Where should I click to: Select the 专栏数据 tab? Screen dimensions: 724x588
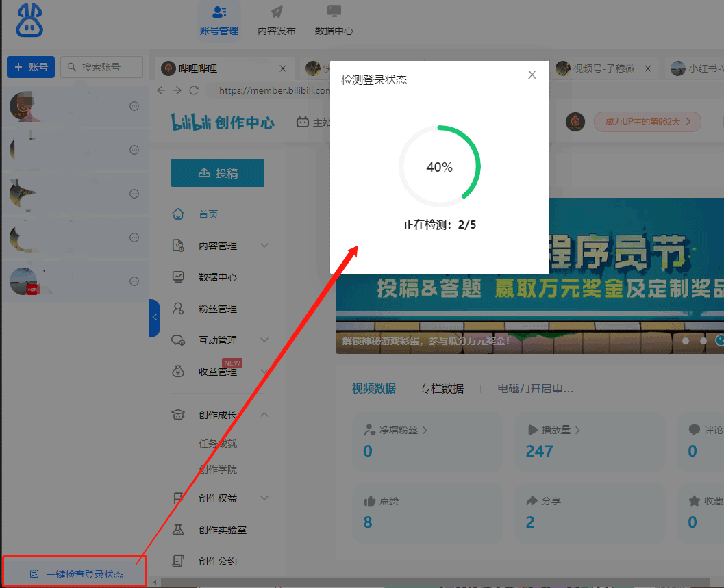point(442,389)
